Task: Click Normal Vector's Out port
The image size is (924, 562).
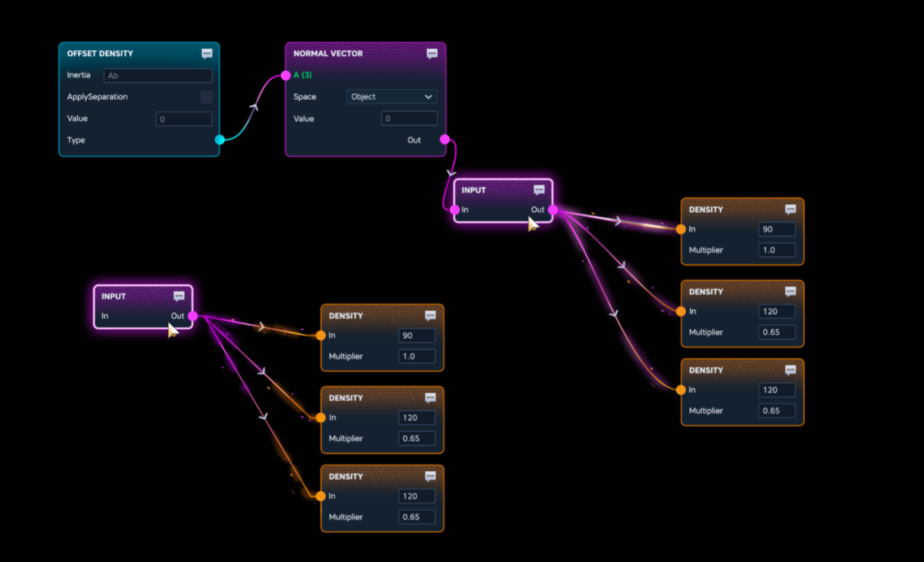Action: click(x=445, y=140)
